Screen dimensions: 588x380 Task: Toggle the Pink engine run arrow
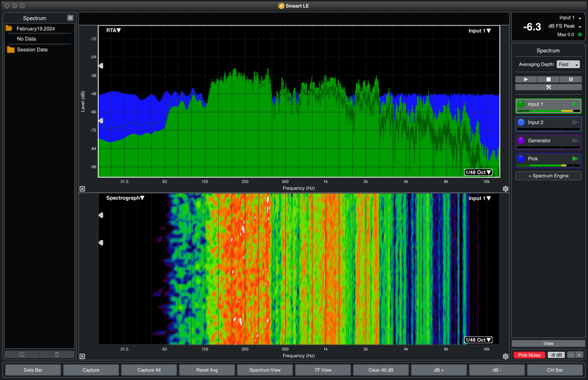tap(575, 159)
